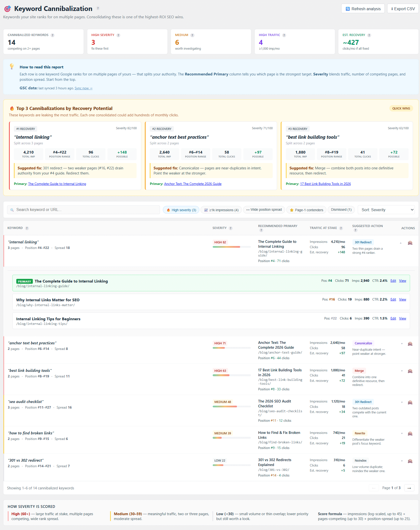This screenshot has width=420, height=530.
Task: Click the Noindex action tag
Action: [360, 461]
